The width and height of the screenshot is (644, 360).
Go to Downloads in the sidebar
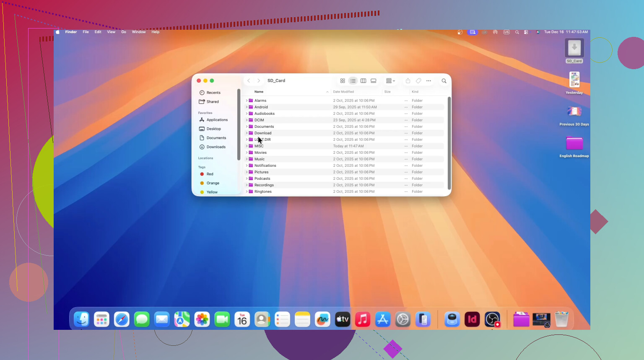216,147
